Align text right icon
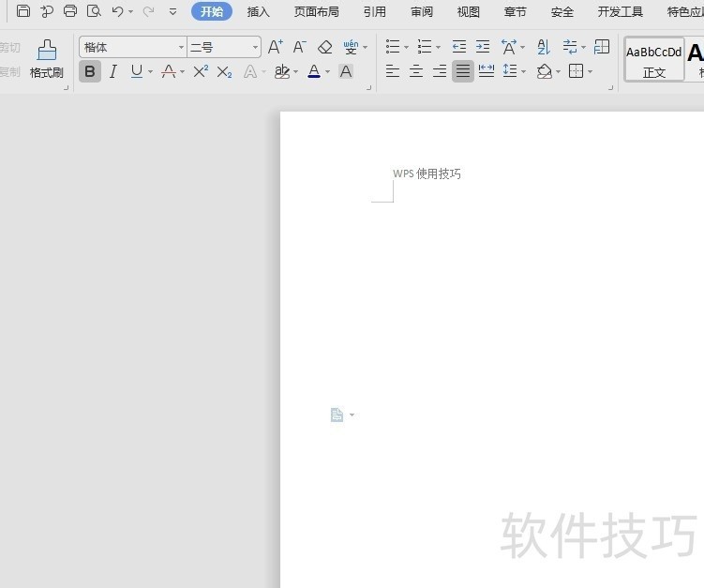The width and height of the screenshot is (704, 588). 440,71
